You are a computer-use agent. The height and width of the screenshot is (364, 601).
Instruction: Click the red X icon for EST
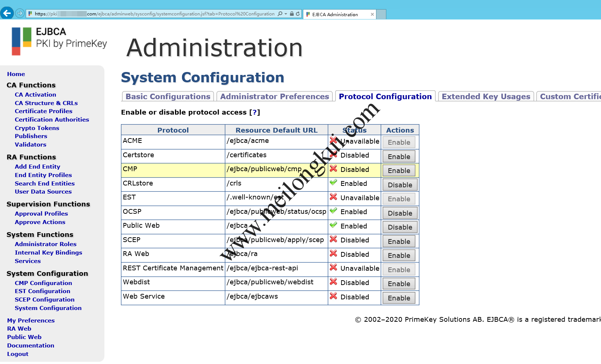tap(333, 197)
